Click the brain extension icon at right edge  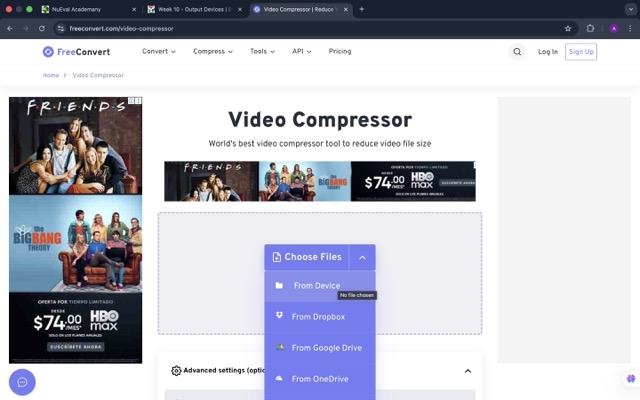(x=631, y=378)
